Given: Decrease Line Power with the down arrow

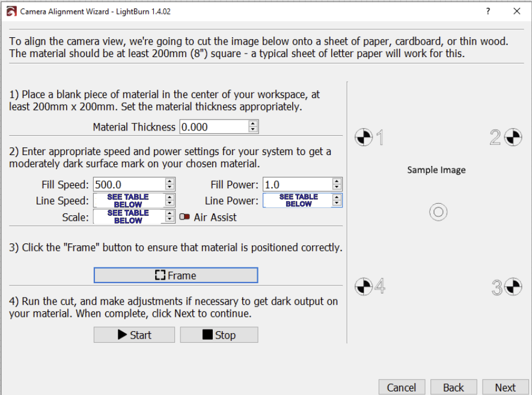Looking at the screenshot, I should coord(337,203).
